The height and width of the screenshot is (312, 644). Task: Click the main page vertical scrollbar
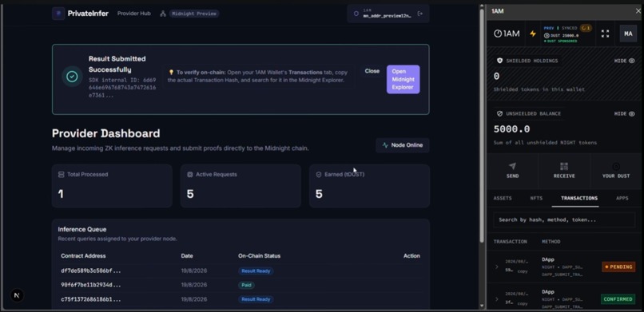pos(482,125)
